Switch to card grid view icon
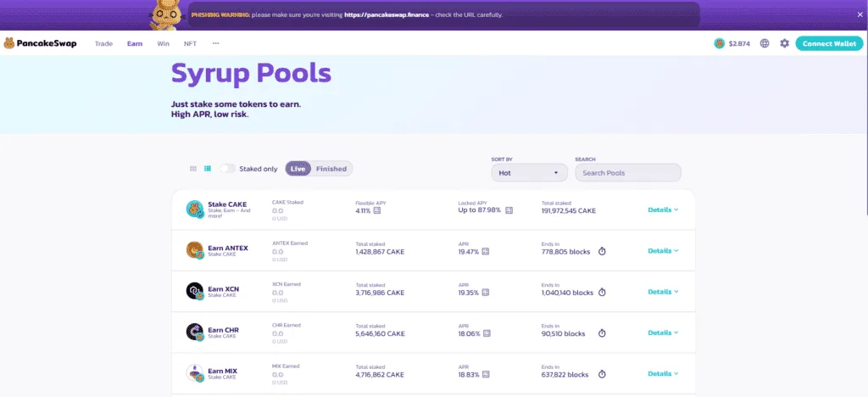The height and width of the screenshot is (397, 868). point(193,169)
